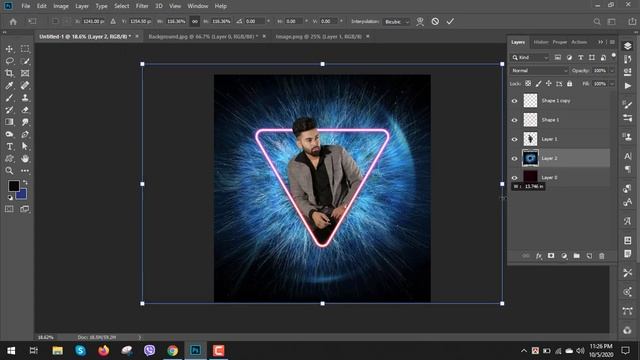Hide the Layer 2 layer
Viewport: 640px width, 360px height.
coord(514,158)
